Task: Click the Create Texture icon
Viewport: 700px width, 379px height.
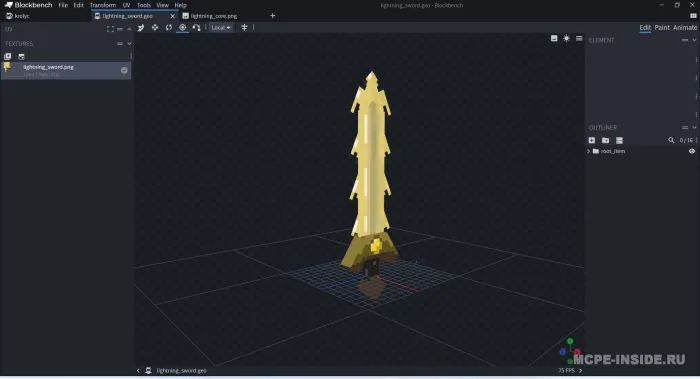Action: 21,56
